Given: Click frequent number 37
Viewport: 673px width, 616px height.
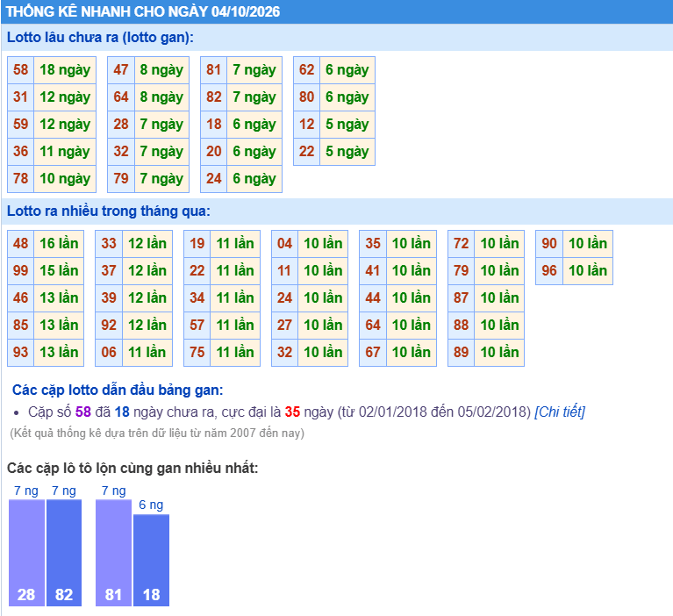Looking at the screenshot, I should coord(109,270).
